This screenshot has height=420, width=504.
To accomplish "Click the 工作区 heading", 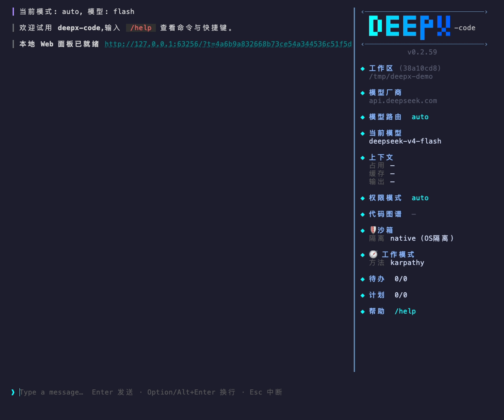I will coord(381,68).
